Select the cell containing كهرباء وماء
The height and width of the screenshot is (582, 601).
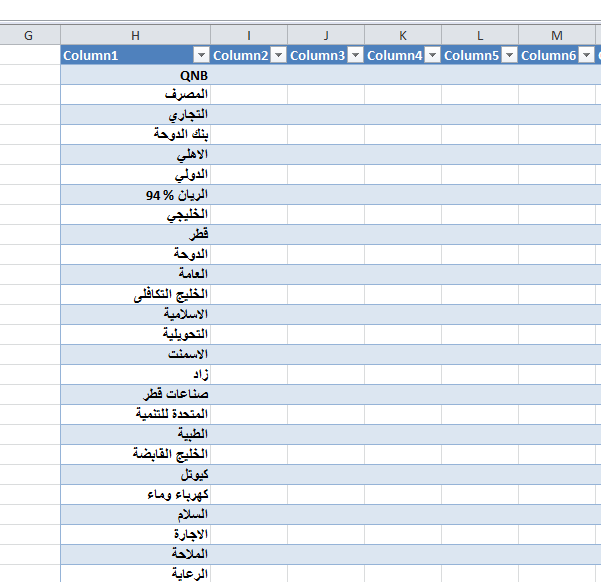click(x=135, y=495)
